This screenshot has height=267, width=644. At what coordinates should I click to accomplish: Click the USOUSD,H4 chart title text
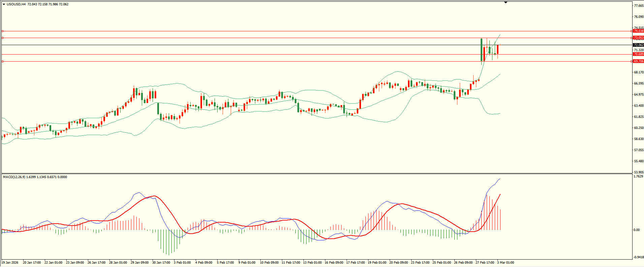click(x=16, y=4)
